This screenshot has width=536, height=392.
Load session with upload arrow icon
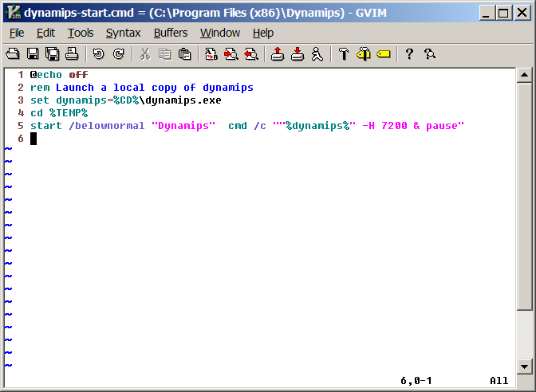click(278, 54)
